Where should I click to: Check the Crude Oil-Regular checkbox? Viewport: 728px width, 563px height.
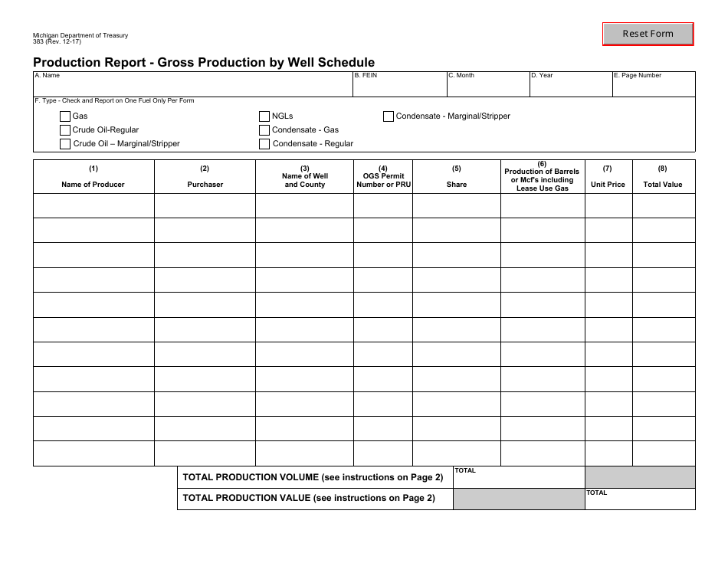point(65,130)
